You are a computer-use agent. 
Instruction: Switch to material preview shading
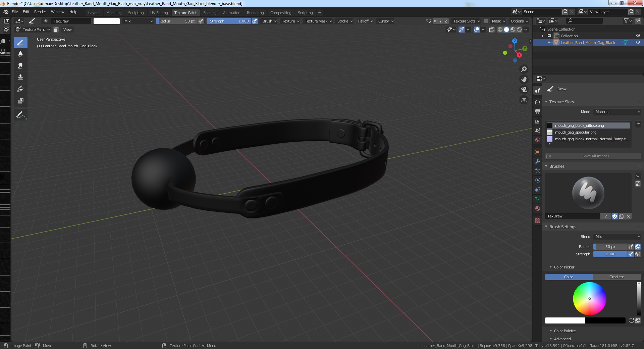point(513,30)
